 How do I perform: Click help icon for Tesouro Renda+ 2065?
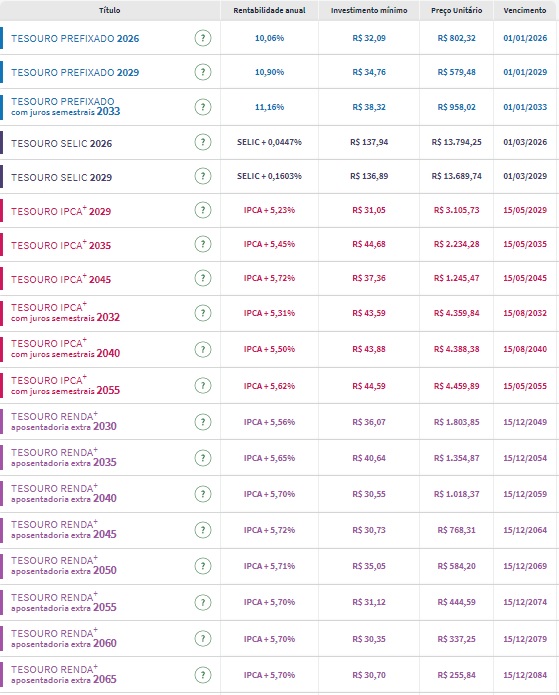pyautogui.click(x=203, y=675)
